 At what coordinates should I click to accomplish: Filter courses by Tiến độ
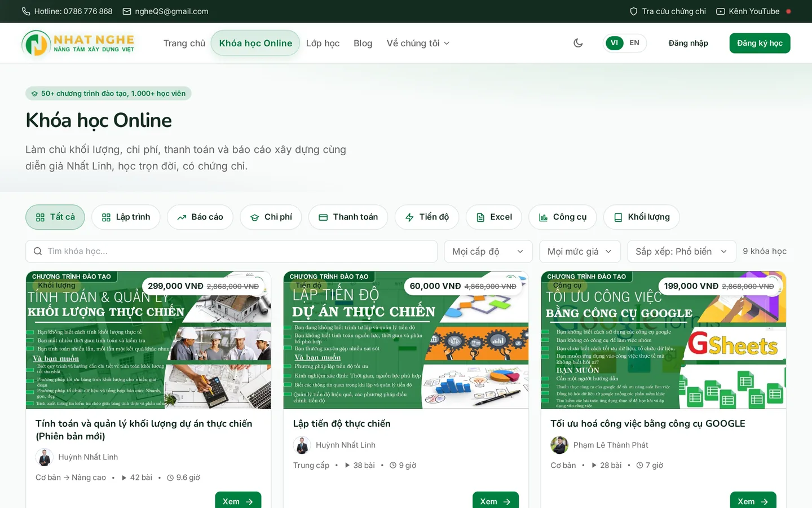point(427,217)
